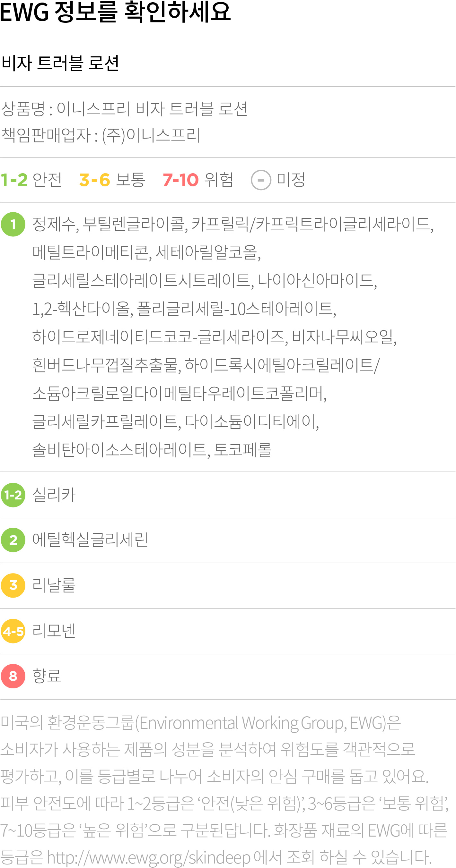Viewport: 456px width, 868px height.
Task: Open the www.ewg.org/skindeep link
Action: [148, 857]
